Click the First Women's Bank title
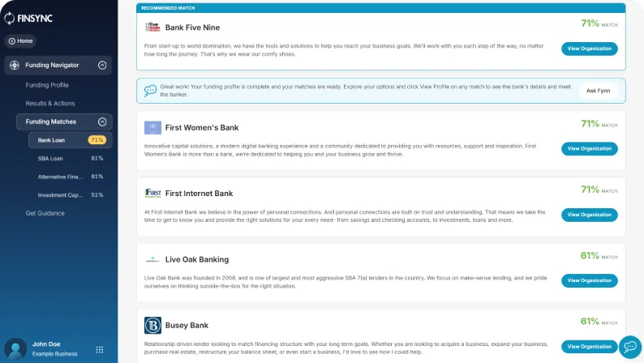Image resolution: width=644 pixels, height=363 pixels. point(202,127)
